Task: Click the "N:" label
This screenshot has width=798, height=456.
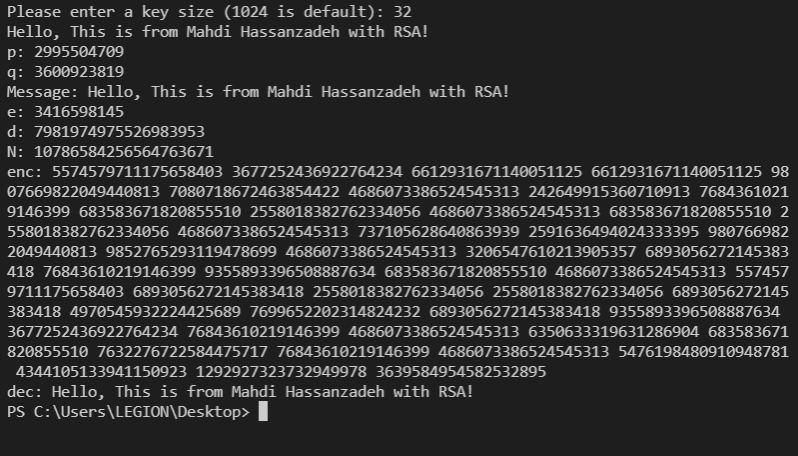Action: coord(14,151)
